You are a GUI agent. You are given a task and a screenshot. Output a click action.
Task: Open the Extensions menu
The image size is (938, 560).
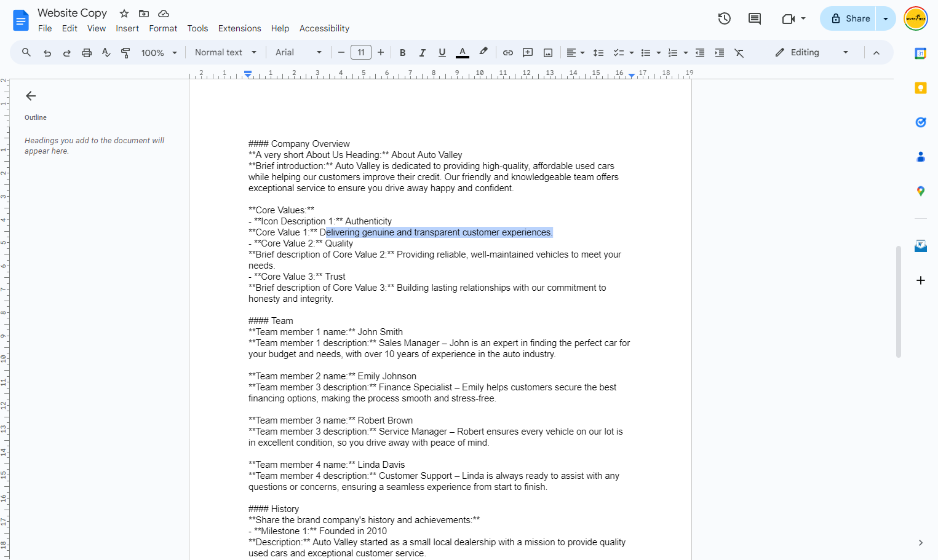[240, 28]
